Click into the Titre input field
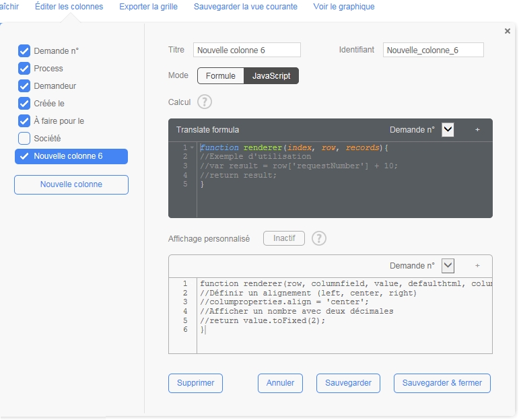The height and width of the screenshot is (420, 519). click(246, 50)
